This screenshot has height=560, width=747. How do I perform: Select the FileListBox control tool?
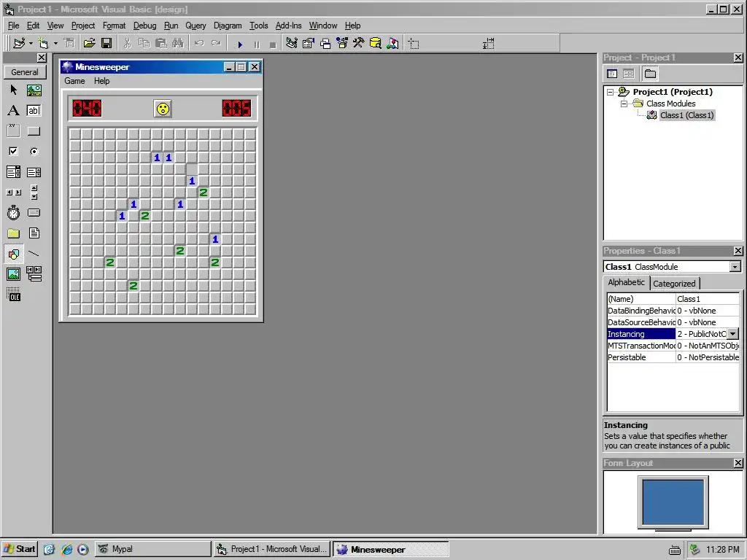pyautogui.click(x=34, y=233)
